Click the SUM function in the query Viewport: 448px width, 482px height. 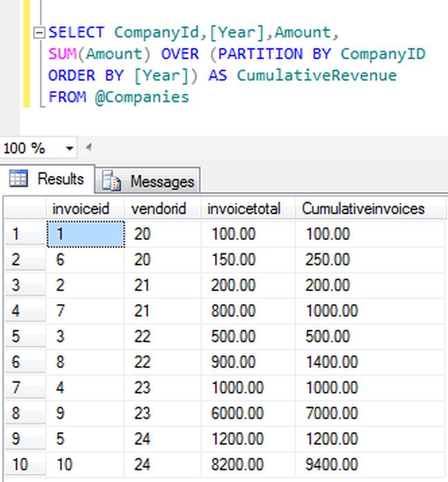coord(63,54)
